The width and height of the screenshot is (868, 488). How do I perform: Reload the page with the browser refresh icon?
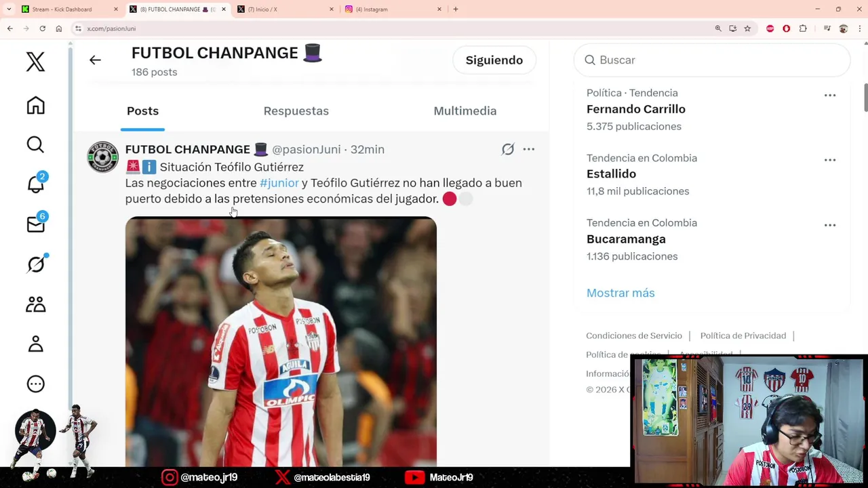click(42, 28)
